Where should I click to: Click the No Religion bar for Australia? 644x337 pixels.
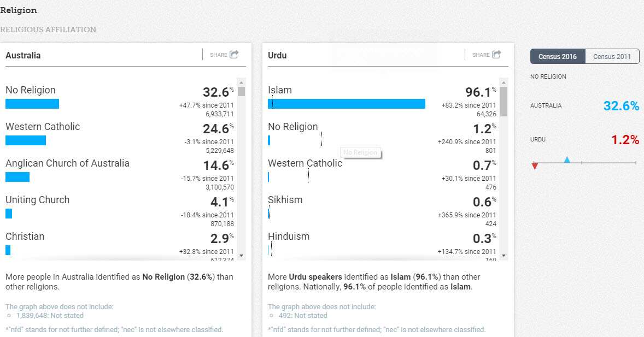click(32, 104)
